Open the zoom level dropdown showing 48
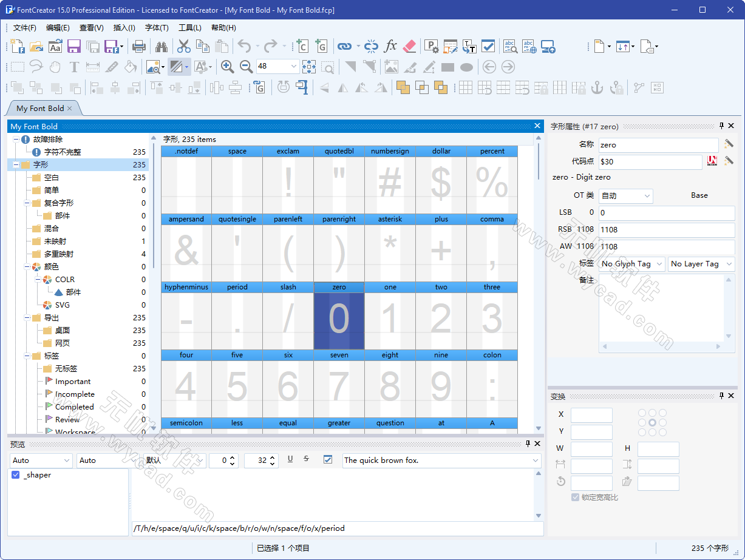Image resolution: width=745 pixels, height=560 pixels. pyautogui.click(x=292, y=67)
